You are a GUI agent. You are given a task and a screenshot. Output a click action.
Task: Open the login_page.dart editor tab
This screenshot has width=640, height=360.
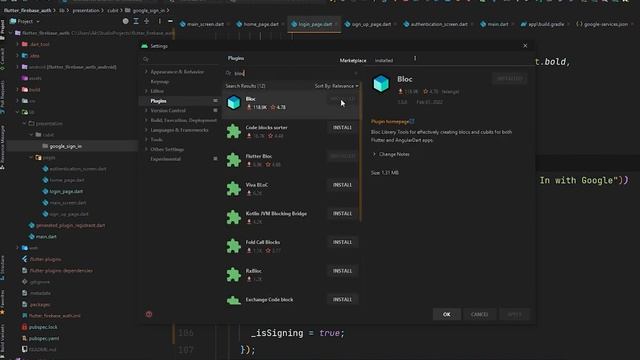click(315, 24)
